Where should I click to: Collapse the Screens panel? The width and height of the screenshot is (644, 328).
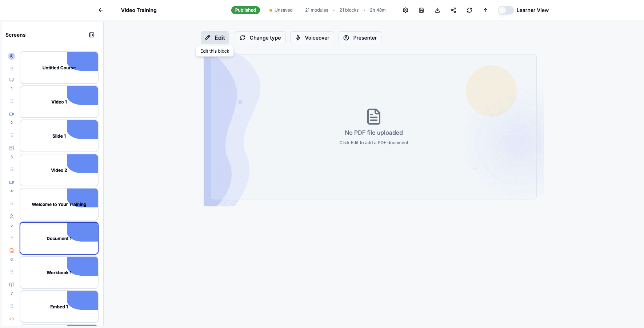tap(92, 35)
